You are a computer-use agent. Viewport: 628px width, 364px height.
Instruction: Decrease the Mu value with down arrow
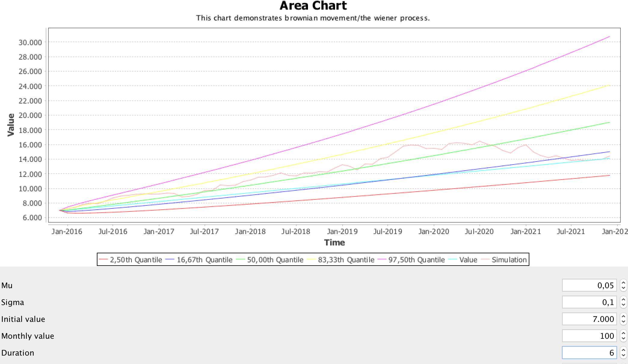click(x=623, y=288)
